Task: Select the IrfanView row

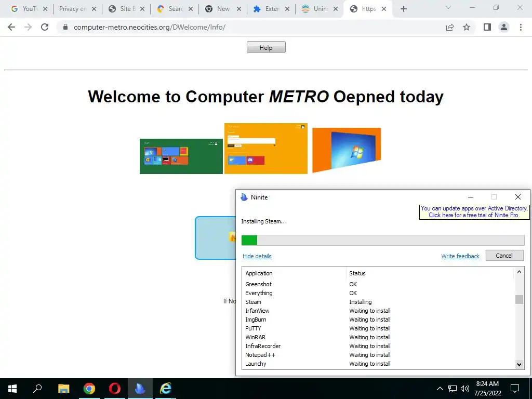Action: [x=379, y=311]
